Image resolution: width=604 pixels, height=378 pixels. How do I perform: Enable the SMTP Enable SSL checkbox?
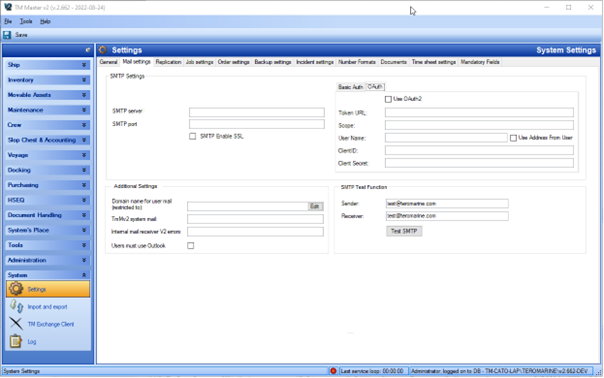click(193, 136)
